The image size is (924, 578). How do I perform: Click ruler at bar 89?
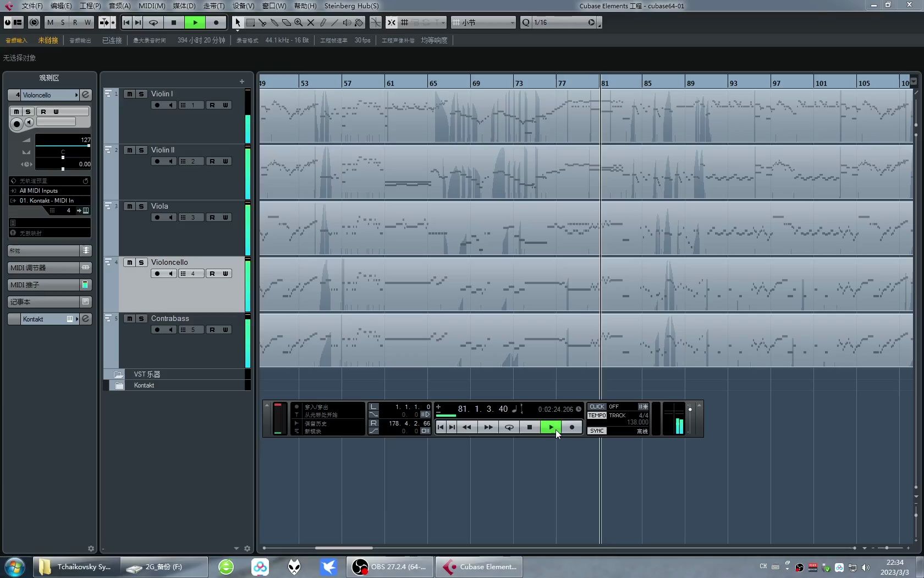(x=691, y=83)
